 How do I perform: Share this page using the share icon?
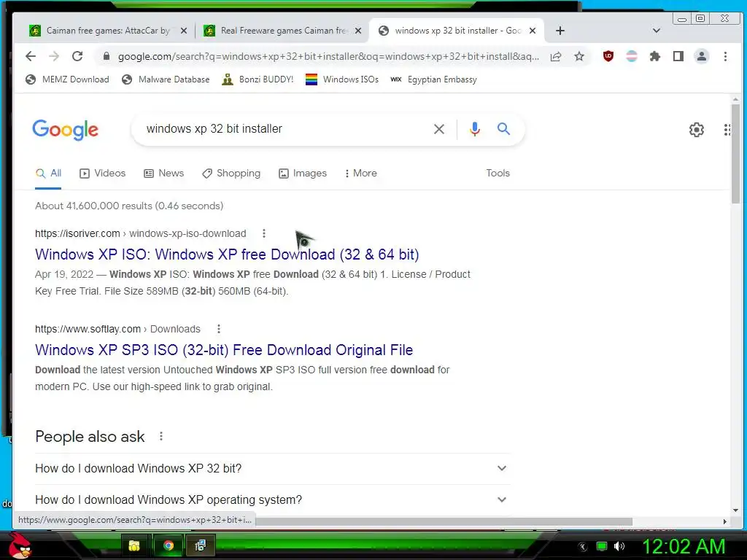tap(555, 56)
